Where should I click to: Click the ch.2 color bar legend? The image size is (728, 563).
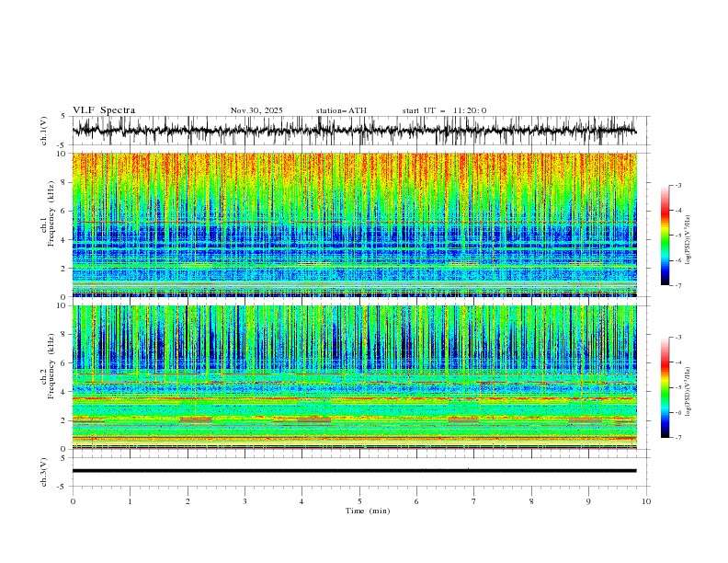[665, 387]
